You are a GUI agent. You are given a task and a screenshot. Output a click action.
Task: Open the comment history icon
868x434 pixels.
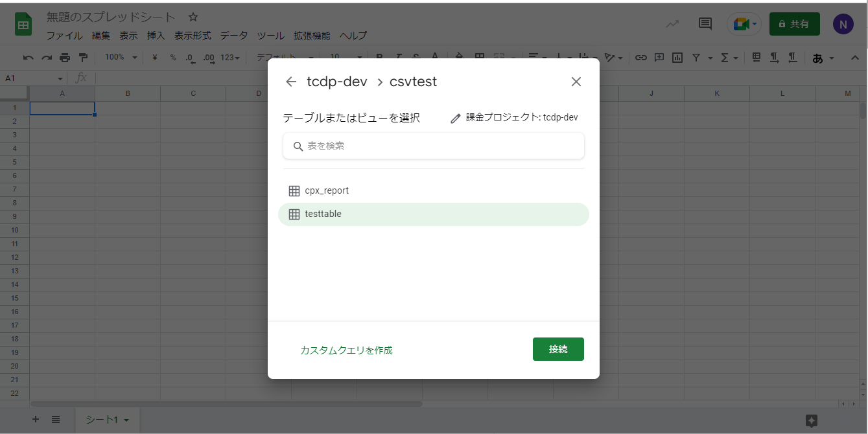(705, 24)
